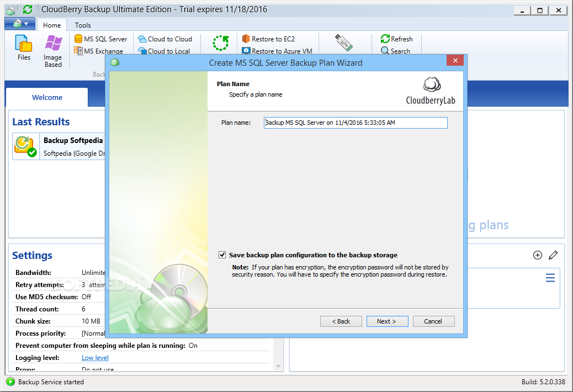The height and width of the screenshot is (392, 573).
Task: Start an Image Based backup
Action: pyautogui.click(x=53, y=51)
